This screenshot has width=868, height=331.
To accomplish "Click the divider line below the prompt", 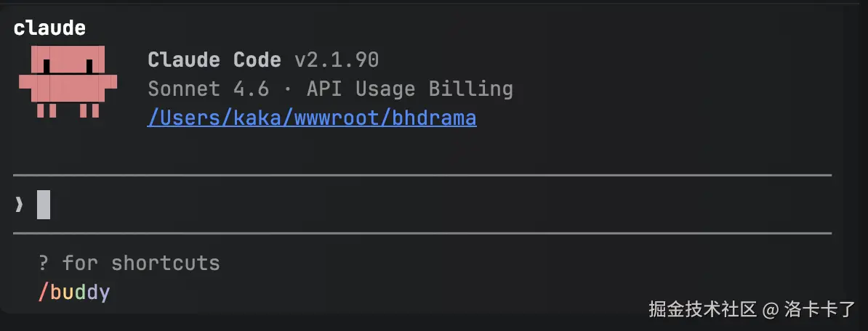I will point(422,234).
